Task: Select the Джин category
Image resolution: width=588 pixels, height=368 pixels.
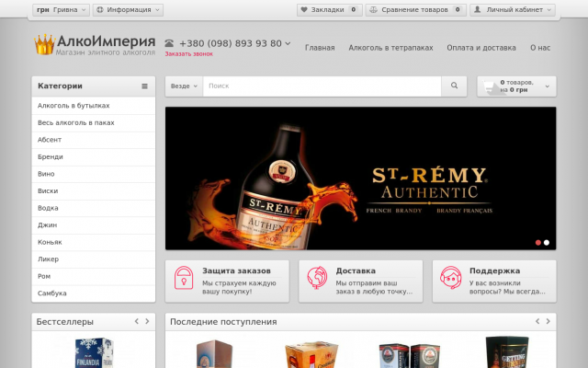Action: click(94, 225)
